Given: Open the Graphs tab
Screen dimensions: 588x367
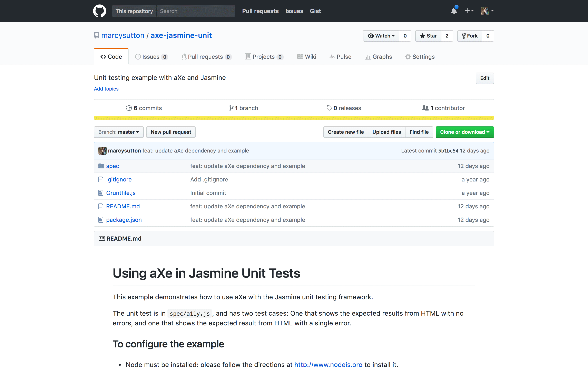Looking at the screenshot, I should 378,56.
